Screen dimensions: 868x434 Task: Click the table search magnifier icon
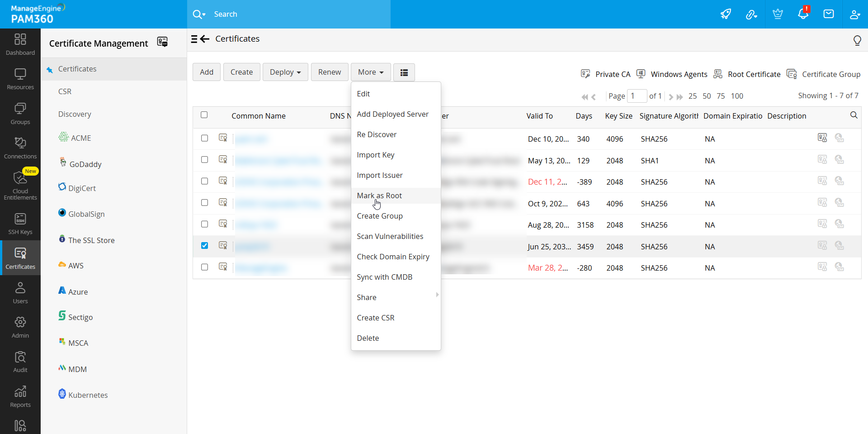[854, 115]
